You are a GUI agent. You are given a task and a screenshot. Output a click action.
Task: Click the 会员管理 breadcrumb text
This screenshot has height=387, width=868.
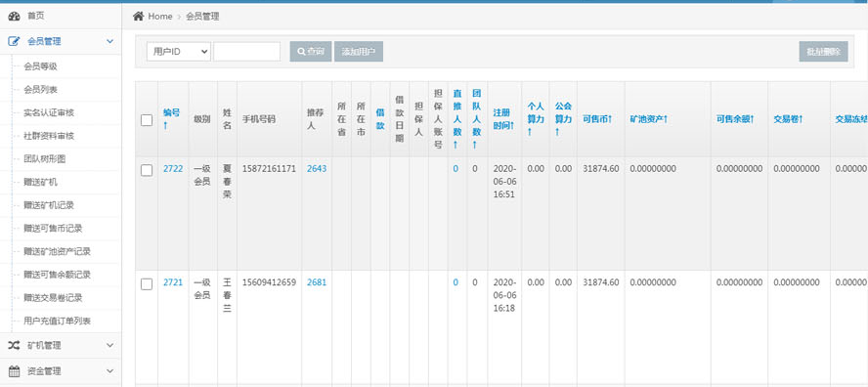[x=202, y=17]
